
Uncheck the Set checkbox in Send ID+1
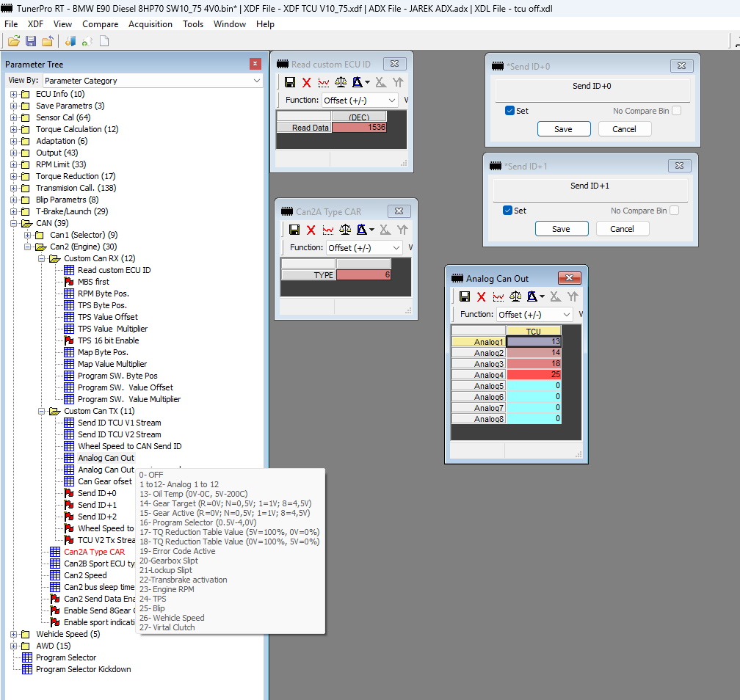coord(507,211)
